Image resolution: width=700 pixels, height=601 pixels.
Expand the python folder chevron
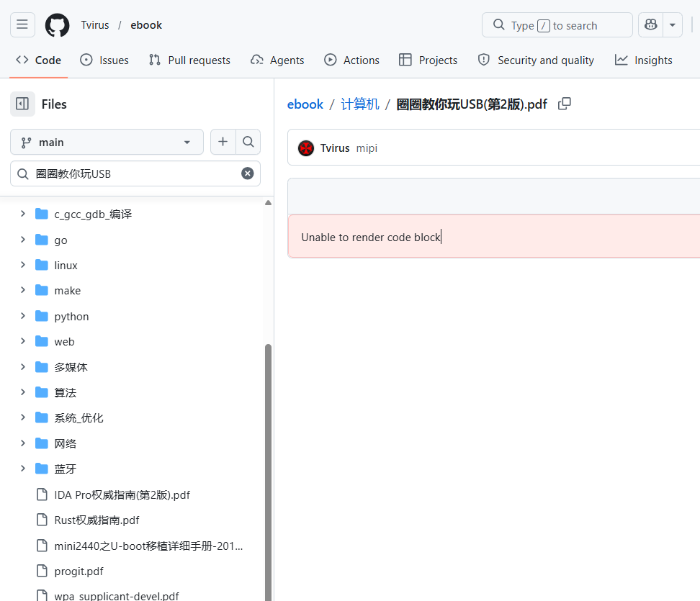23,316
